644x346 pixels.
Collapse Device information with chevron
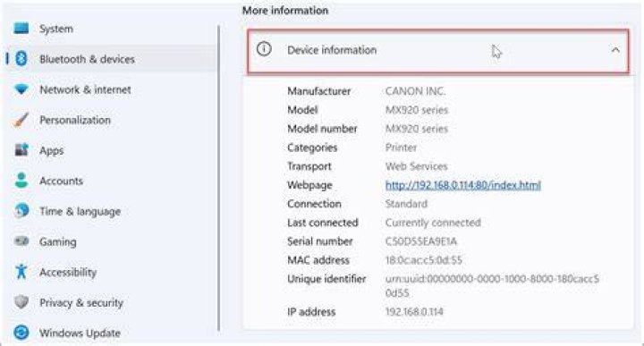click(615, 50)
